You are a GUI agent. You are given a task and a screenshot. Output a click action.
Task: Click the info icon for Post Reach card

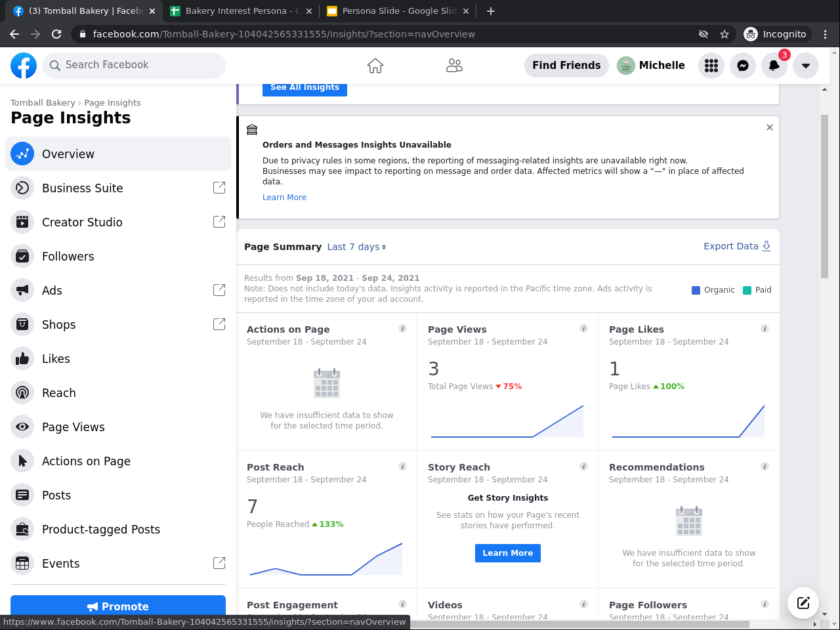pyautogui.click(x=403, y=467)
